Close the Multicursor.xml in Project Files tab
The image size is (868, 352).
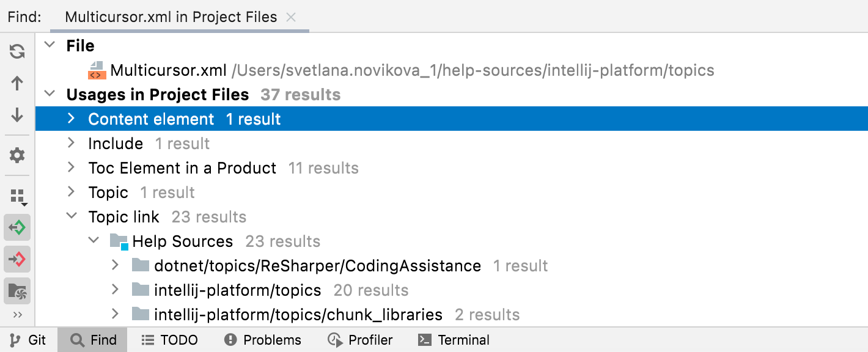tap(291, 17)
